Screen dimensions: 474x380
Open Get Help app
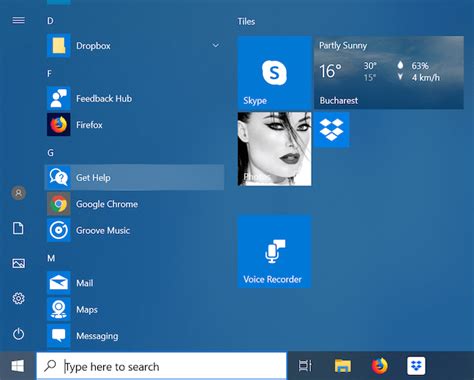tap(134, 177)
